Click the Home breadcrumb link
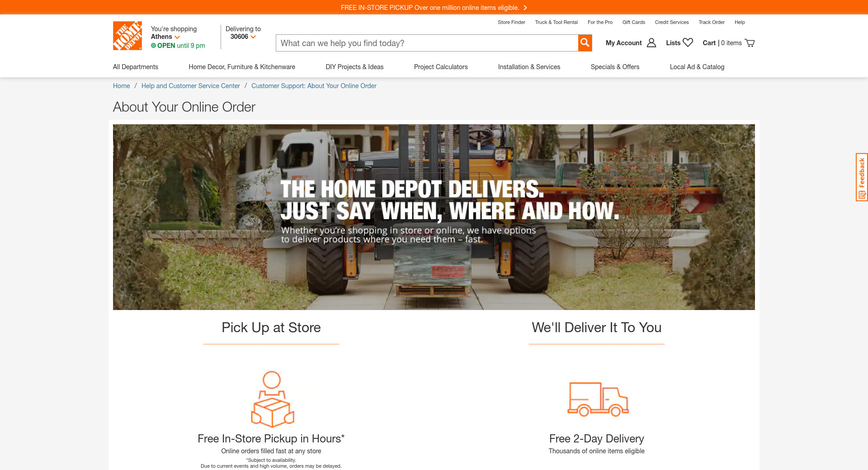The height and width of the screenshot is (470, 868). [x=121, y=86]
